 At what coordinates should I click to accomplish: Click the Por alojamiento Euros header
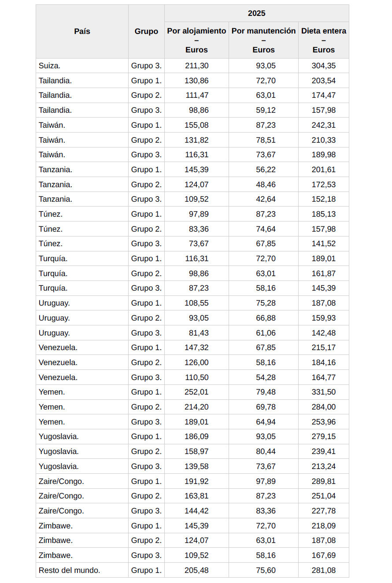(x=196, y=40)
